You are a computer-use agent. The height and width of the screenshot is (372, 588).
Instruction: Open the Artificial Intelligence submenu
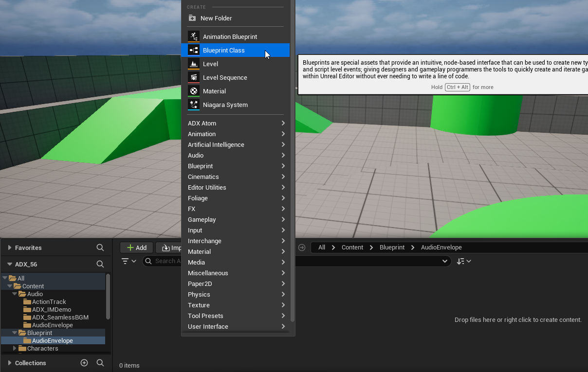pos(235,144)
